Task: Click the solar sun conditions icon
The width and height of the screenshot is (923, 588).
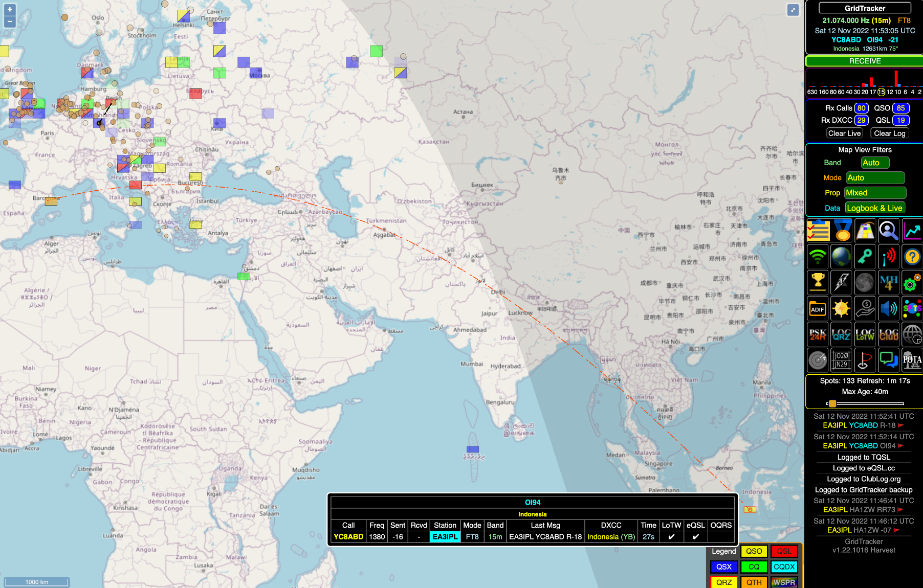Action: click(842, 308)
